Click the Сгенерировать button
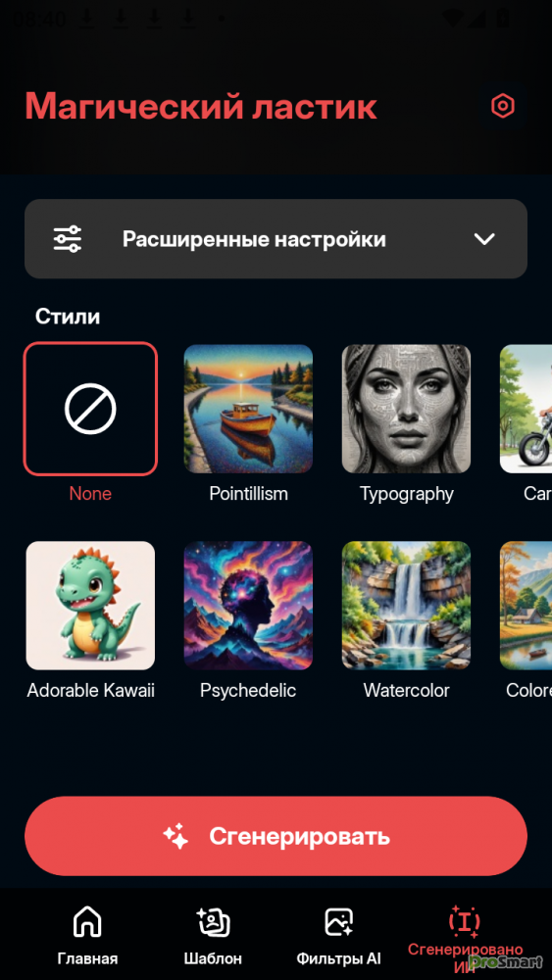 coord(276,836)
